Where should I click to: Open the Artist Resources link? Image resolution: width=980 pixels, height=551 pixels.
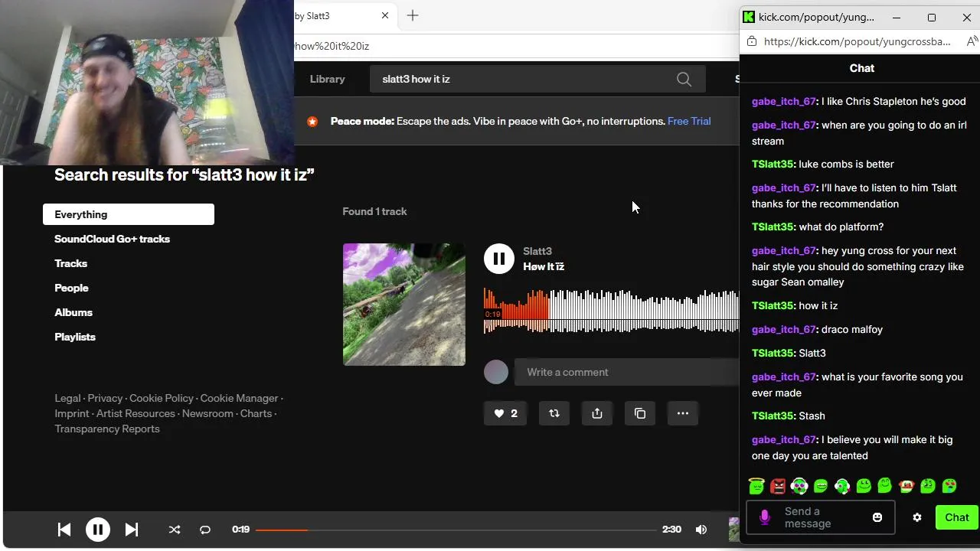136,413
